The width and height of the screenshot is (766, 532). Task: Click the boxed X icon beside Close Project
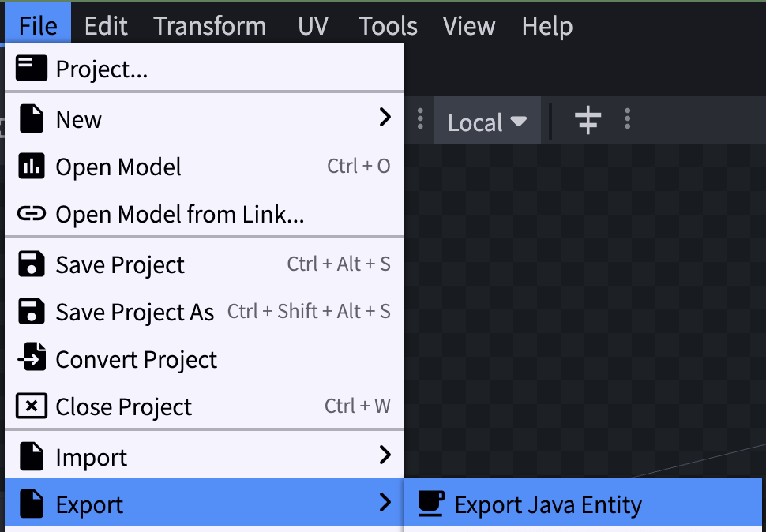click(x=32, y=406)
